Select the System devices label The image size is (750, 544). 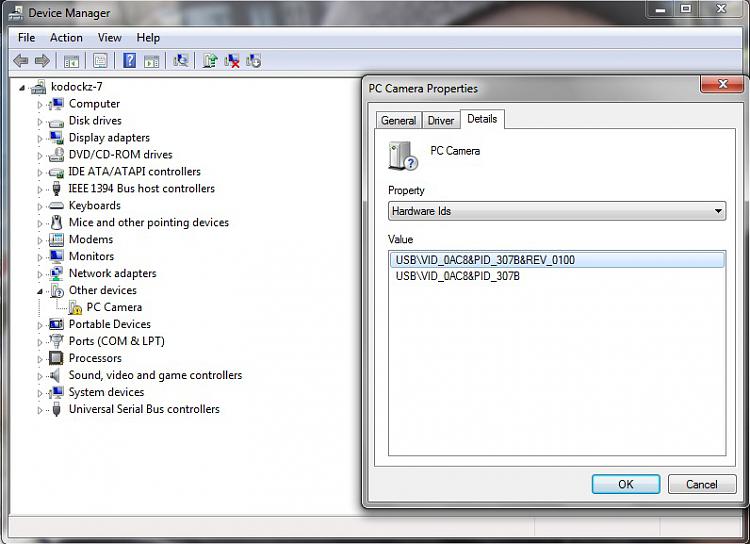(x=106, y=392)
